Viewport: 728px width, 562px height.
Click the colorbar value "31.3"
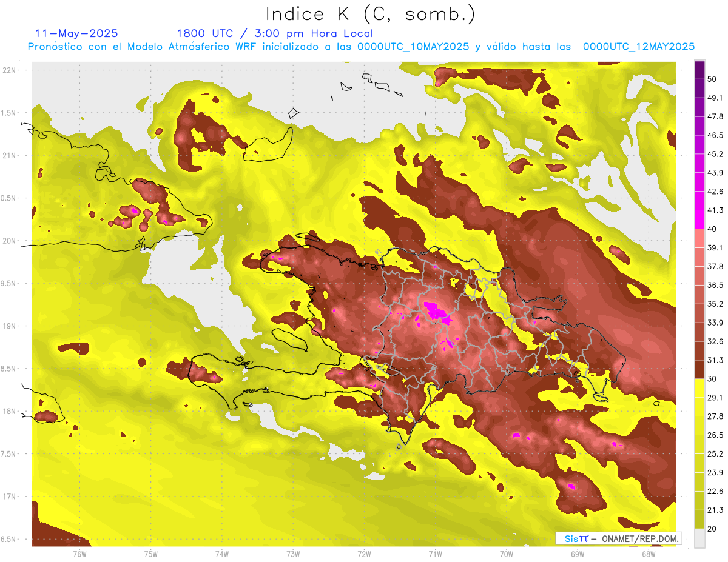pyautogui.click(x=715, y=360)
